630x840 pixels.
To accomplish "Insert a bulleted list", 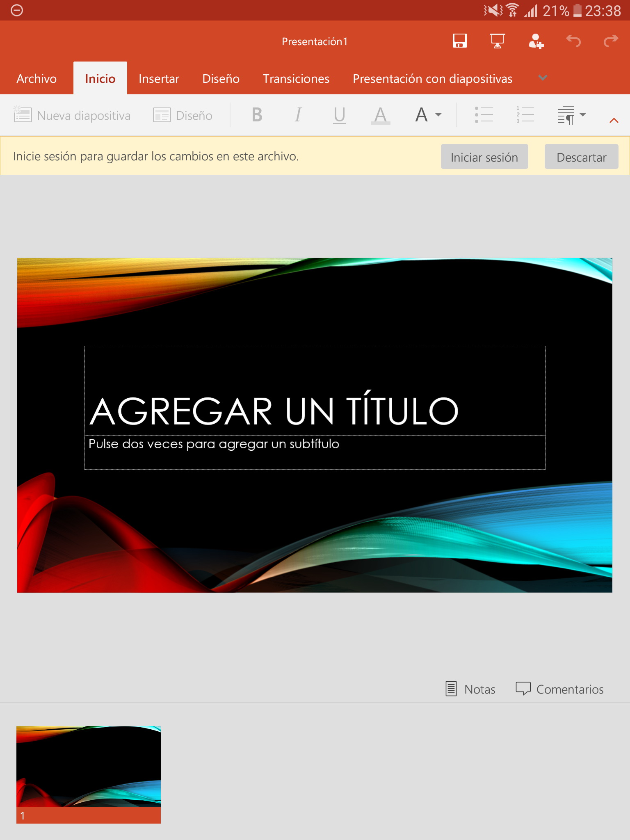I will pyautogui.click(x=484, y=115).
